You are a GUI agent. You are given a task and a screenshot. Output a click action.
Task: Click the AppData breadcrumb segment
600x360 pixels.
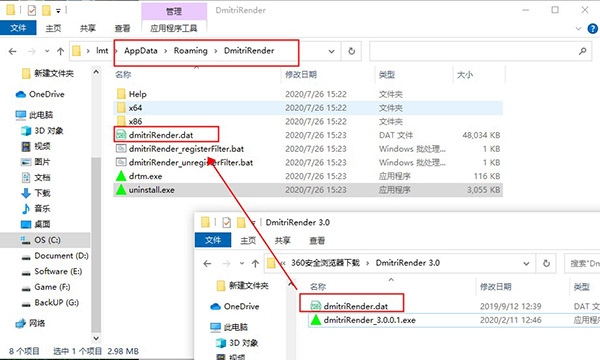[x=140, y=50]
